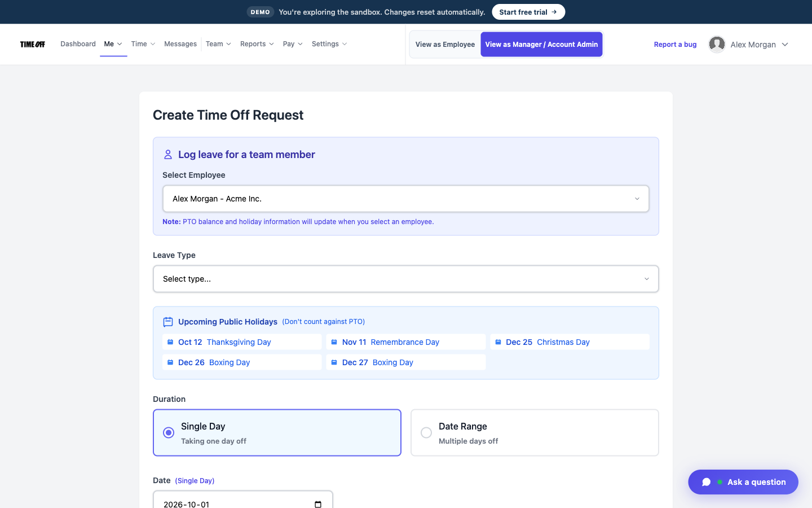
Task: Expand the Settings menu
Action: click(329, 44)
